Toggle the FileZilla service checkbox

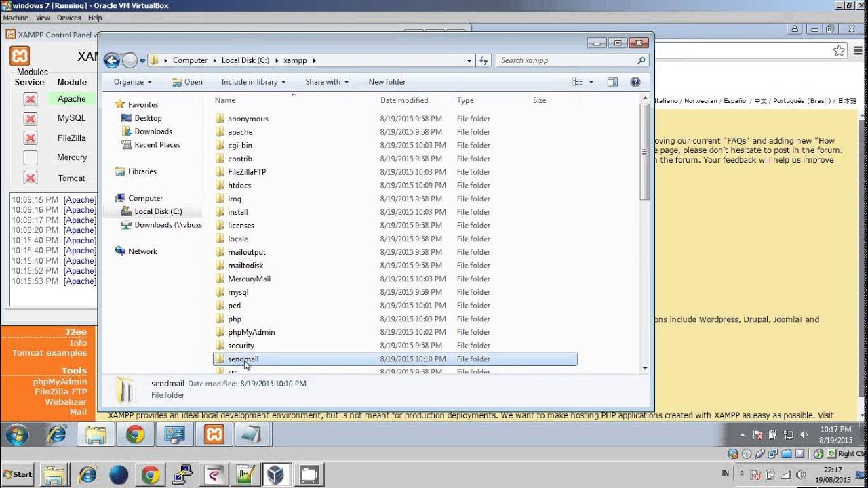30,138
